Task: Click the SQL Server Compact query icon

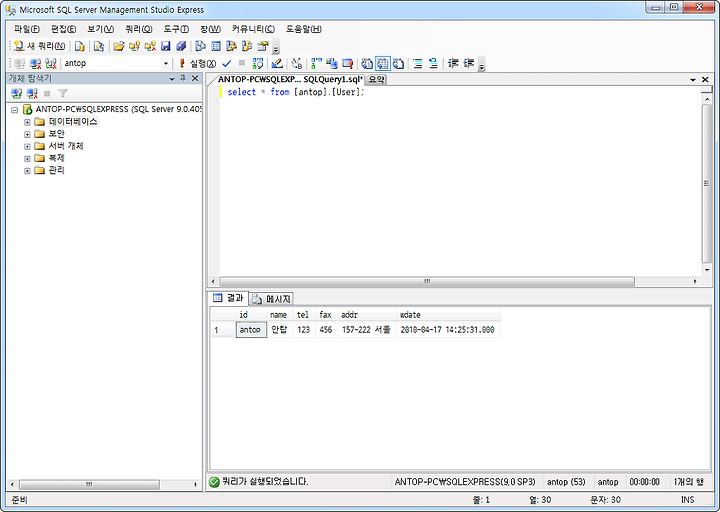Action: (98, 46)
